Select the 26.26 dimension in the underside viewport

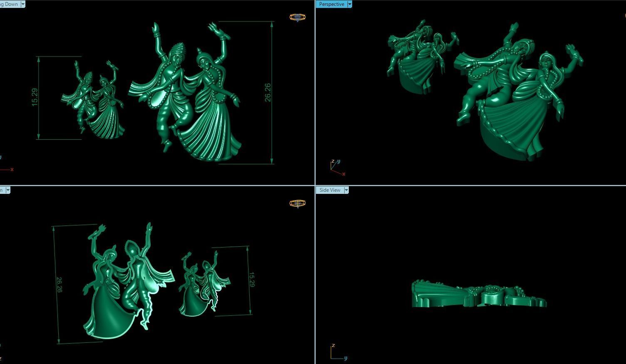[59, 285]
